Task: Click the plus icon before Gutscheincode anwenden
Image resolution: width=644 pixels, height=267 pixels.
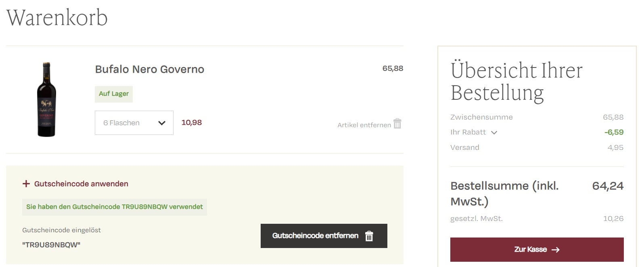Action: pyautogui.click(x=26, y=184)
